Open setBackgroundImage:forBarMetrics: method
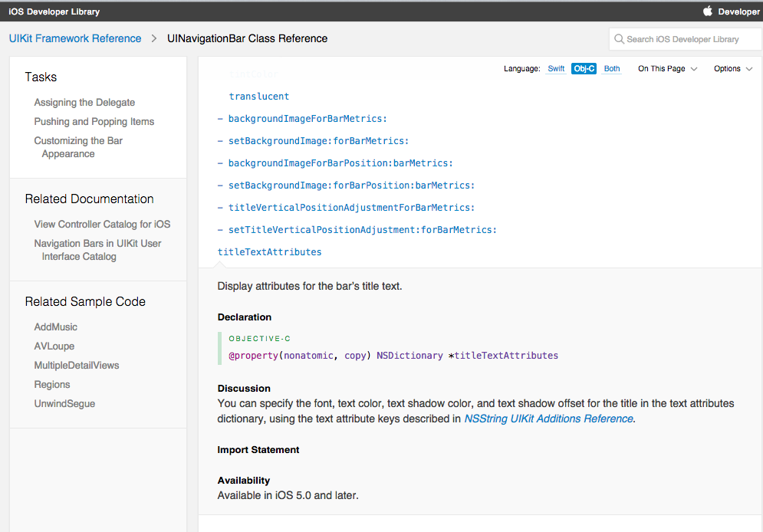The width and height of the screenshot is (763, 532). (318, 141)
